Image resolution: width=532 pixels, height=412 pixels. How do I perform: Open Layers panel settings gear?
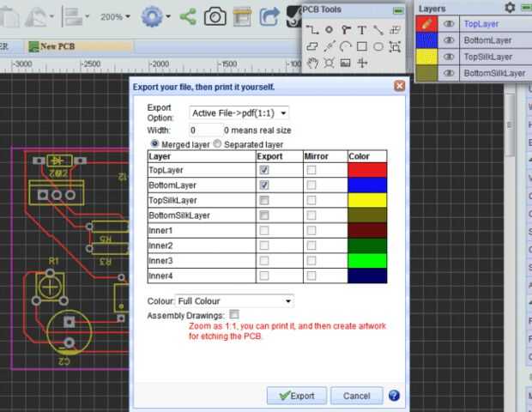[x=510, y=8]
